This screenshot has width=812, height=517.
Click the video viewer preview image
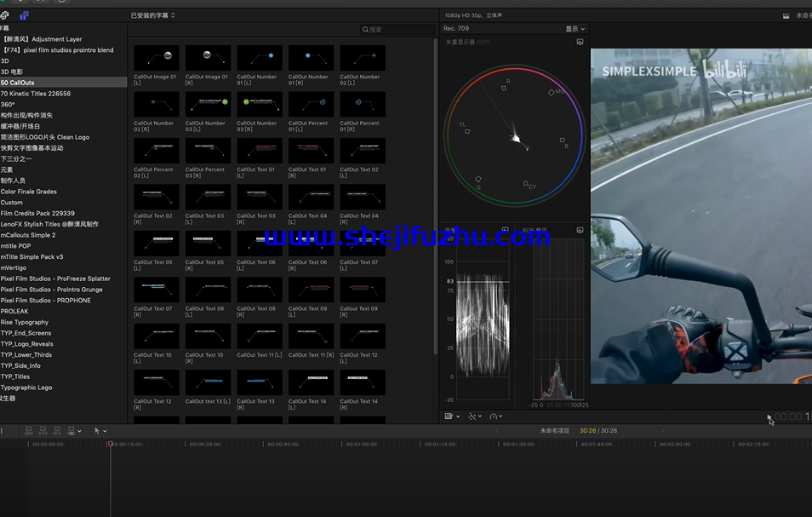tap(701, 216)
